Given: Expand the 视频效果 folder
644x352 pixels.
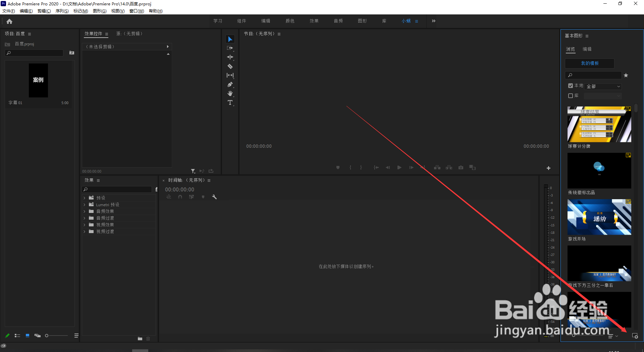Looking at the screenshot, I should click(x=85, y=225).
